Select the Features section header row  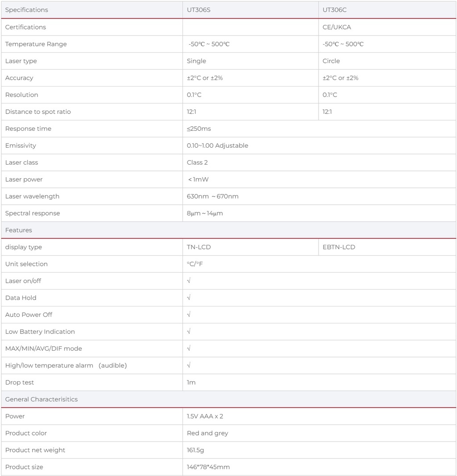click(x=228, y=230)
